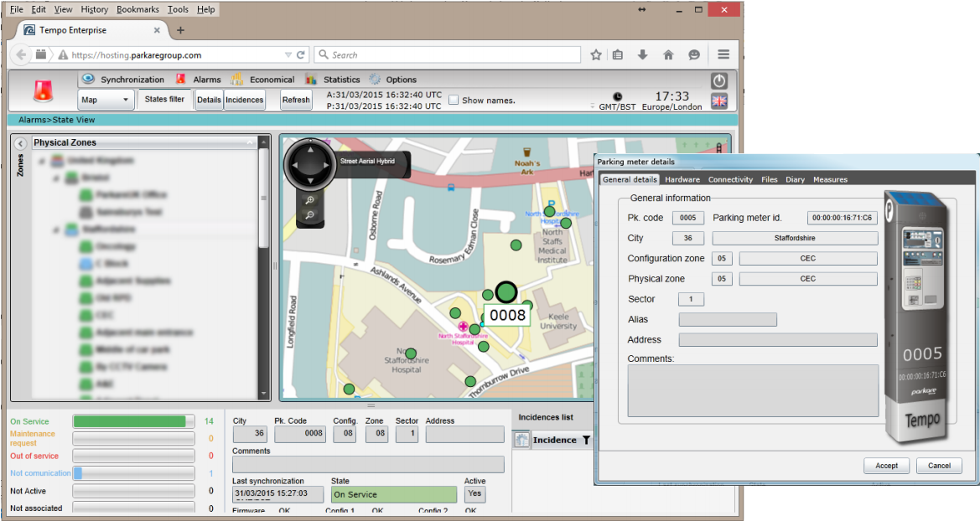Click the bookmark star icon
Screen dimensions: 980x521
pyautogui.click(x=595, y=55)
